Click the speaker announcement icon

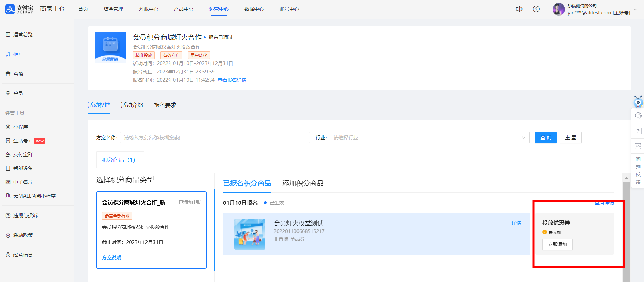click(x=519, y=9)
